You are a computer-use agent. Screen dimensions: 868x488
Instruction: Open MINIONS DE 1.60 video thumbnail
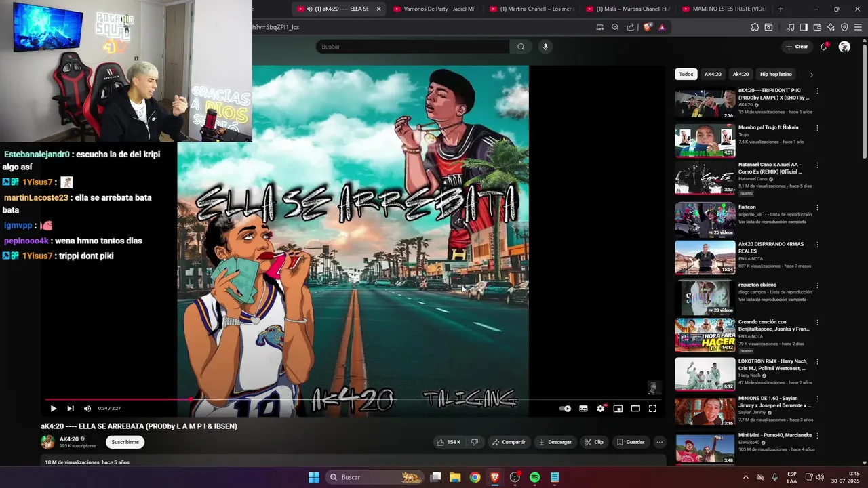(705, 411)
